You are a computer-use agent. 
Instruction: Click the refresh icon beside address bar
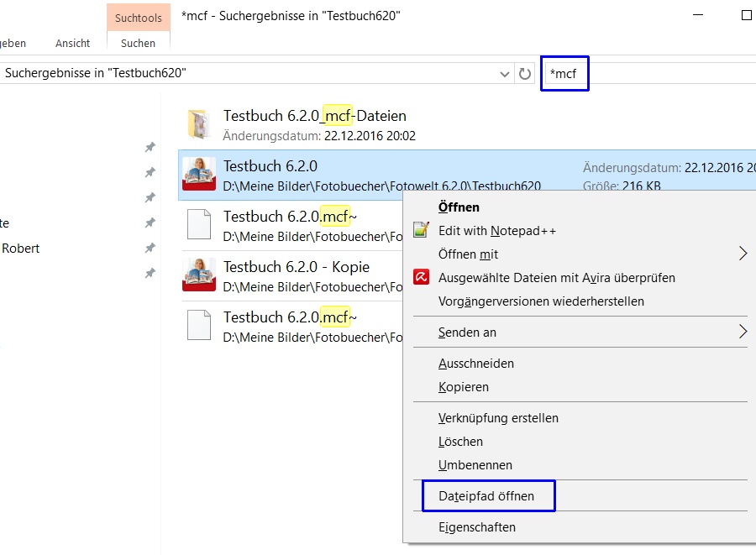pyautogui.click(x=525, y=74)
